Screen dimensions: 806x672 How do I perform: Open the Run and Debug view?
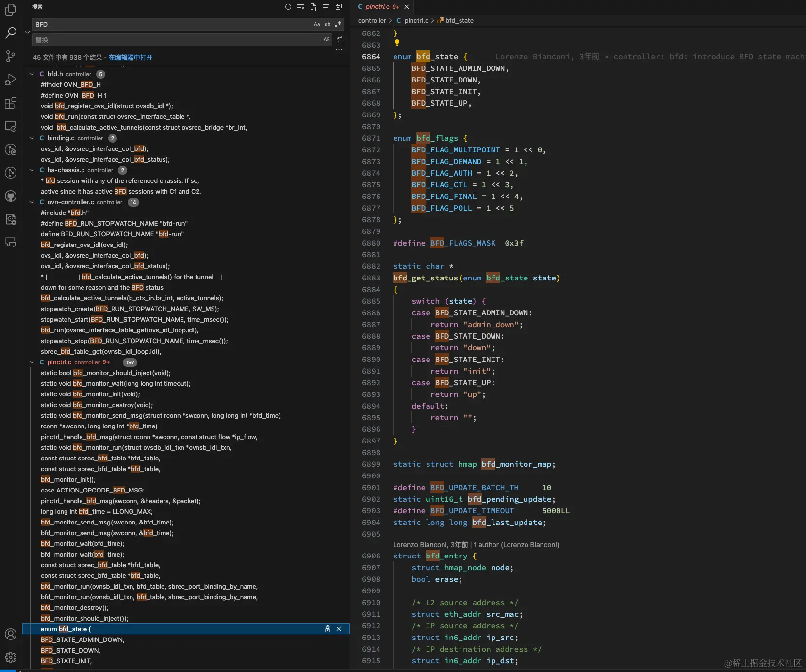click(10, 80)
